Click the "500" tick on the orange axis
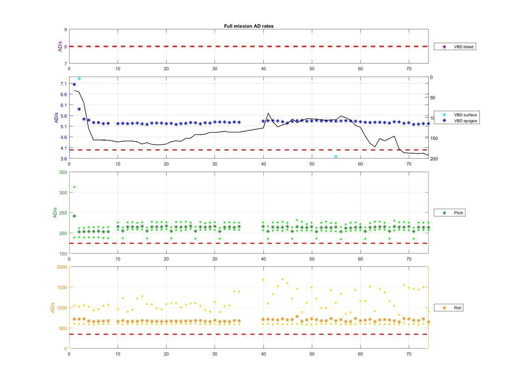Image resolution: width=532 pixels, height=392 pixels. tap(63, 328)
